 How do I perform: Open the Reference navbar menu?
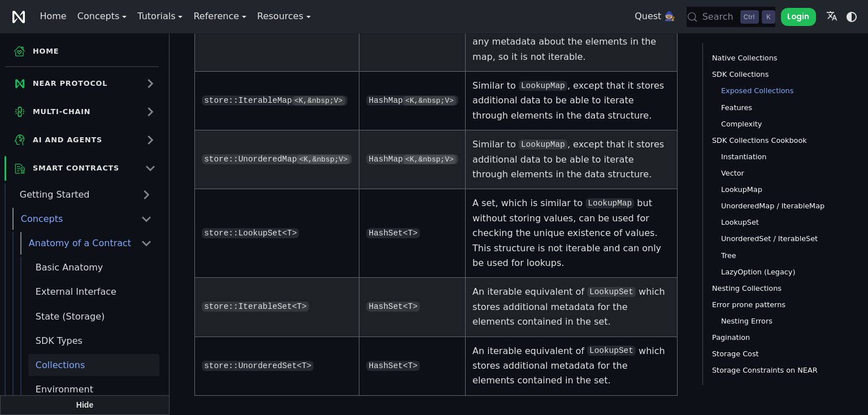coord(220,16)
